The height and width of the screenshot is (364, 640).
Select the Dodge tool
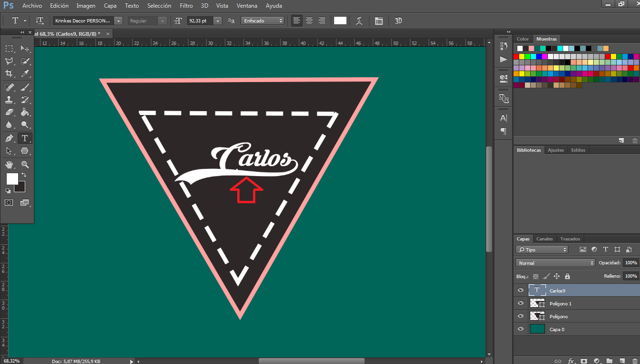click(25, 125)
